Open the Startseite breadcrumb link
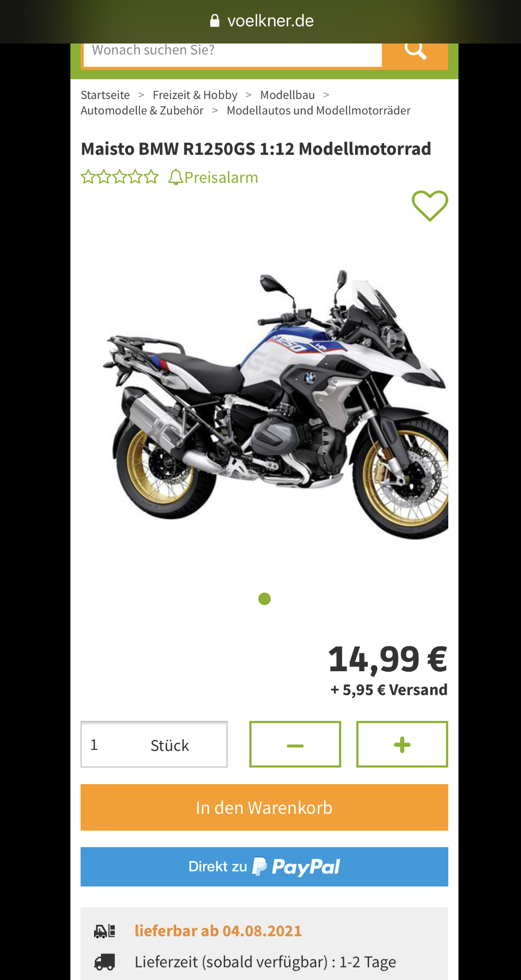 coord(105,95)
